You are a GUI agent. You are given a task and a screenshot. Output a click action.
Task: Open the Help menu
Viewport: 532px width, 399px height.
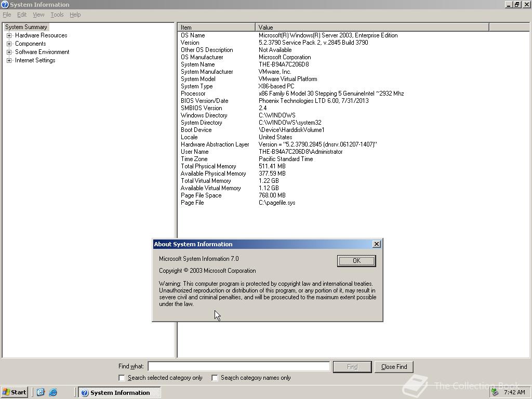click(75, 15)
